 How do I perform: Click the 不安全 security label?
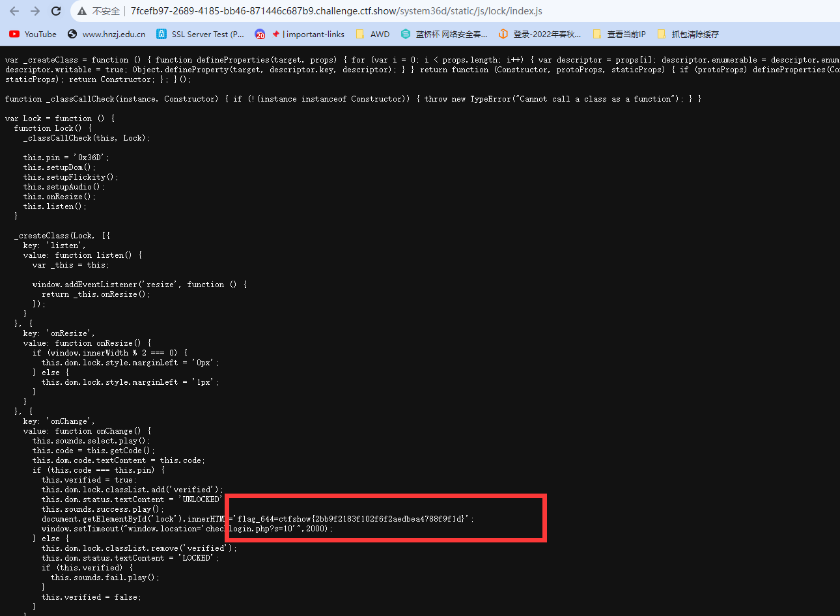106,11
